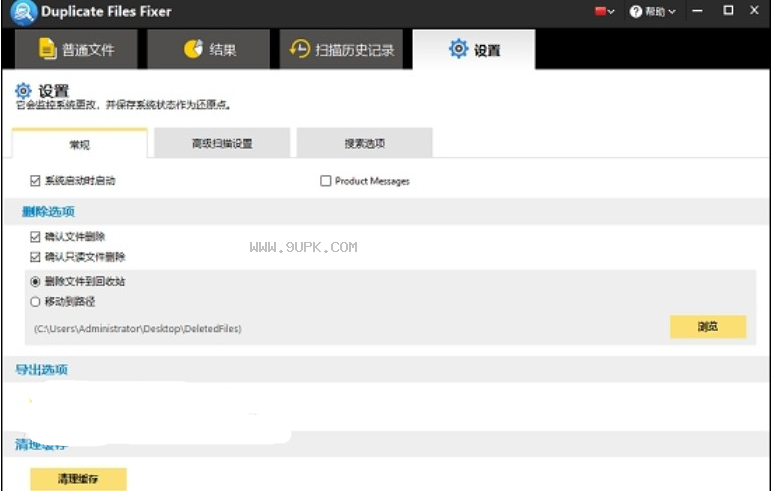771x500 pixels.
Task: Close the Duplicate Files Fixer window
Action: [754, 10]
